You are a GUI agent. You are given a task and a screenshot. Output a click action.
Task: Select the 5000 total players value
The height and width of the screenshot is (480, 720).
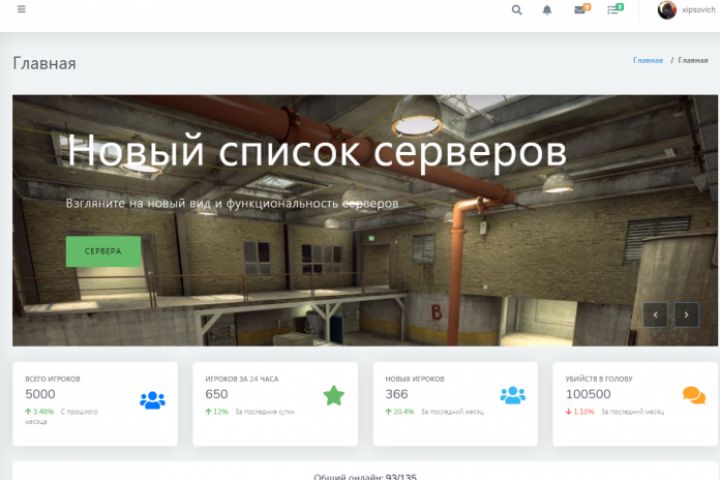40,394
